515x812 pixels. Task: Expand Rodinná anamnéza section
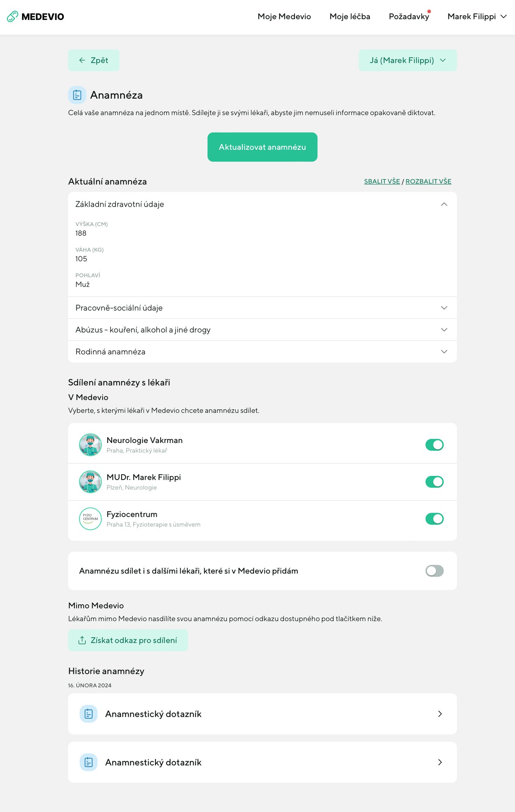263,352
